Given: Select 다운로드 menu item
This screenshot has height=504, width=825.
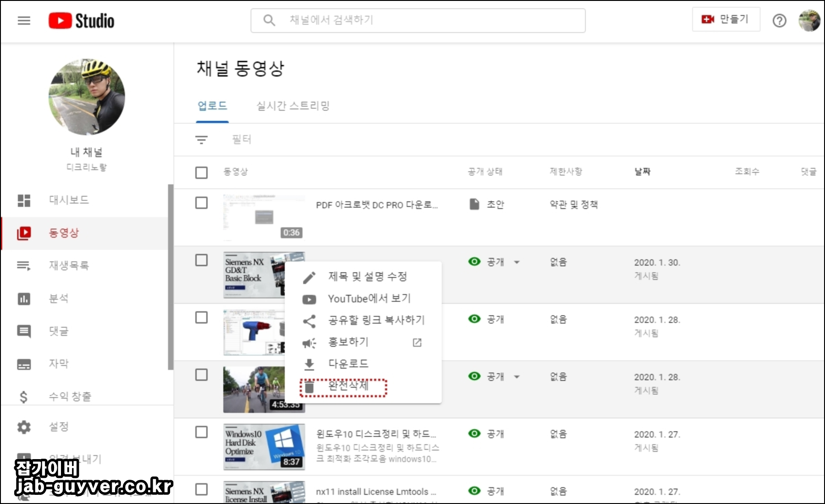Looking at the screenshot, I should [x=363, y=364].
